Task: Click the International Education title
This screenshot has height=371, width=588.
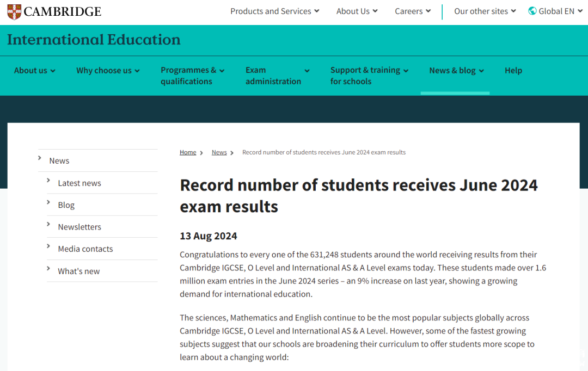Action: point(94,40)
